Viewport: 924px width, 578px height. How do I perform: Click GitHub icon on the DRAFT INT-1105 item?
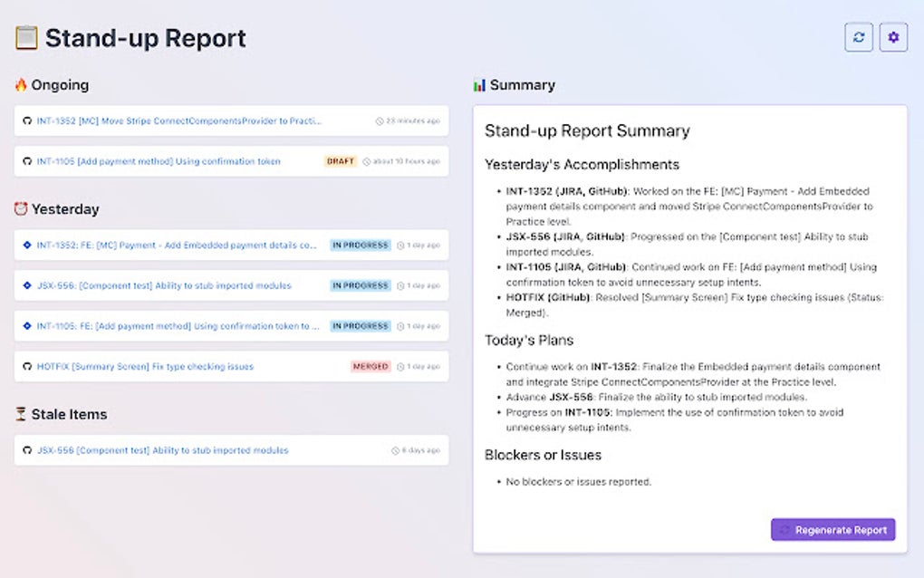[x=27, y=161]
